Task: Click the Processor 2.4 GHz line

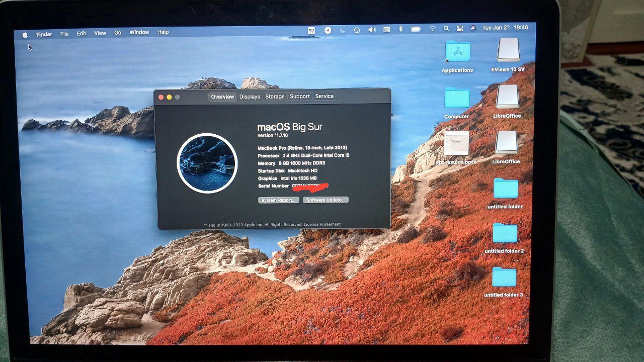Action: (303, 155)
